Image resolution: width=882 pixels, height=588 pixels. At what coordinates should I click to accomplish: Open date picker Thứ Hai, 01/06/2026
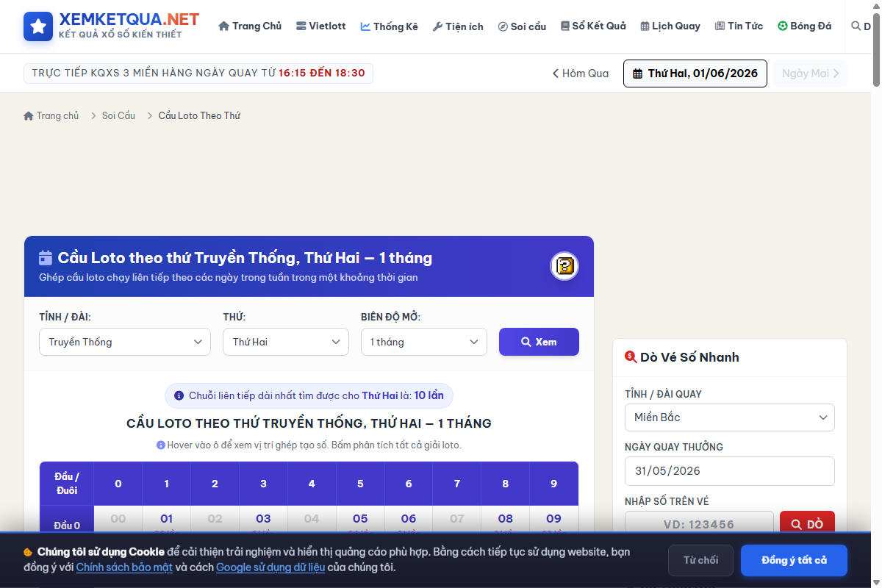coord(695,73)
